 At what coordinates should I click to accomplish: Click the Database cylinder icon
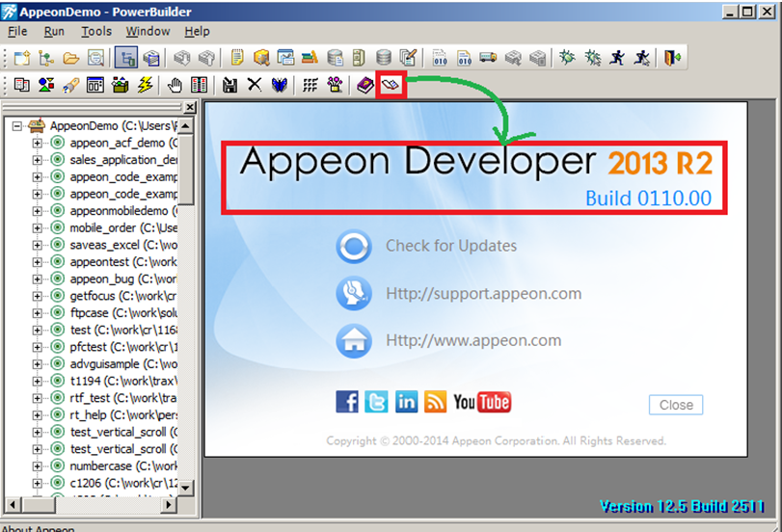point(384,58)
